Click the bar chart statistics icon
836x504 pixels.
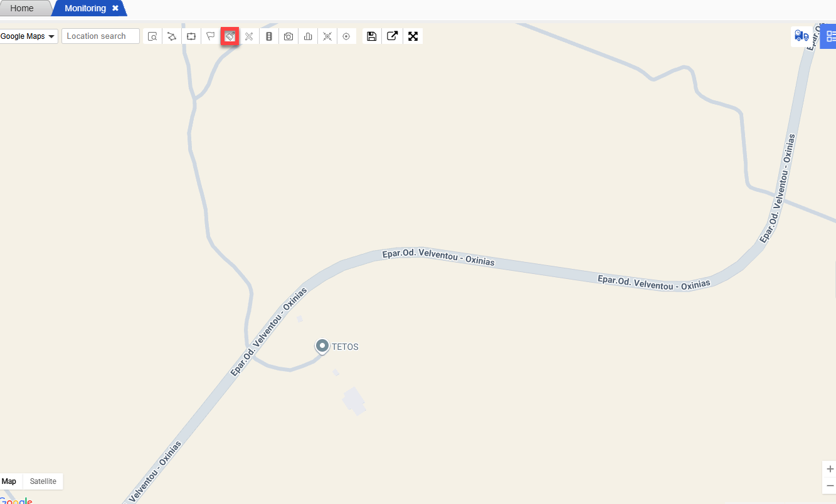tap(308, 36)
